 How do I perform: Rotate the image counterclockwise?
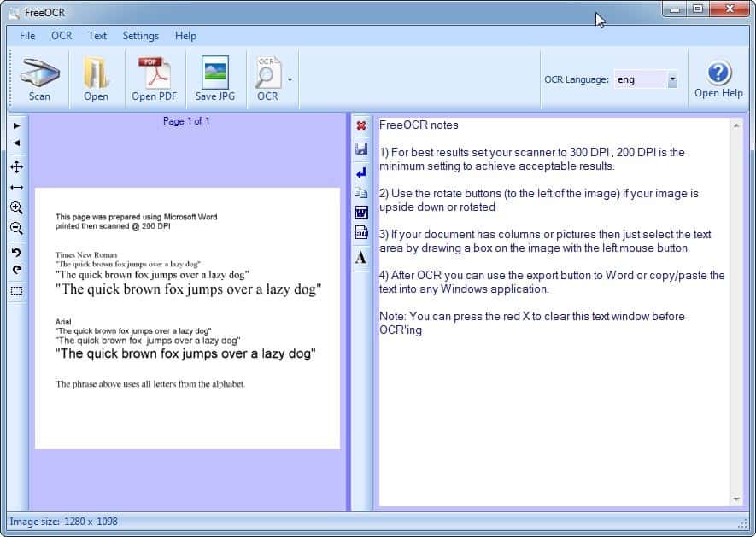click(16, 252)
